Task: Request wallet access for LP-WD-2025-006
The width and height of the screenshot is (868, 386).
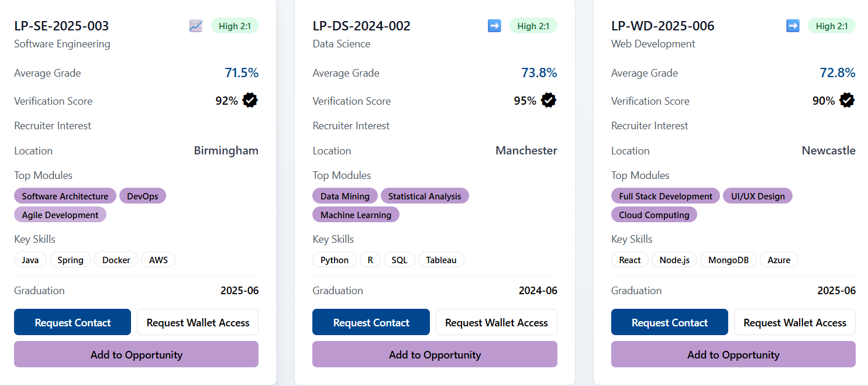Action: tap(794, 322)
